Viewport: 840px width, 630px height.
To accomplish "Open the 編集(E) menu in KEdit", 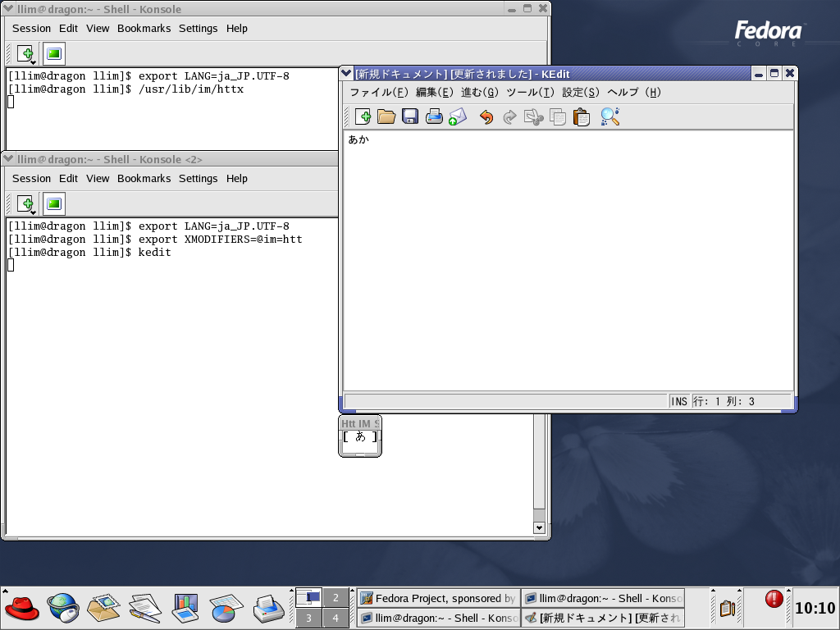I will 435,92.
